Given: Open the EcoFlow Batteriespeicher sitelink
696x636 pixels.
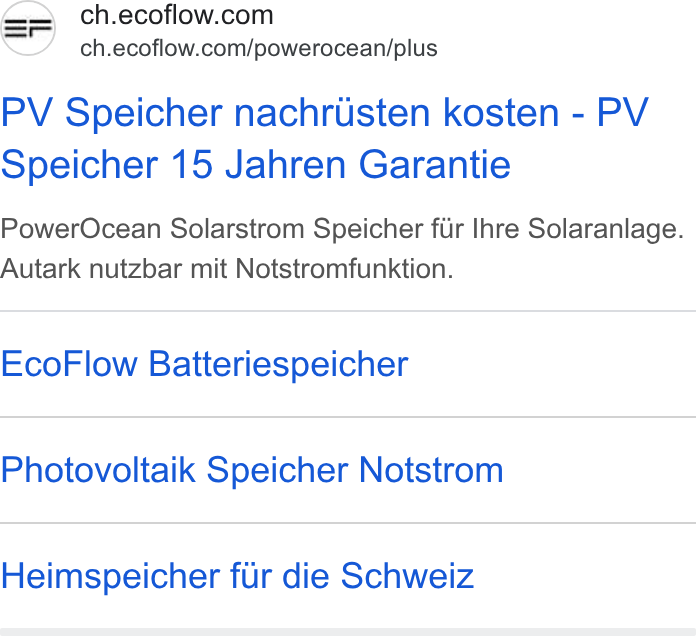Looking at the screenshot, I should 205,364.
